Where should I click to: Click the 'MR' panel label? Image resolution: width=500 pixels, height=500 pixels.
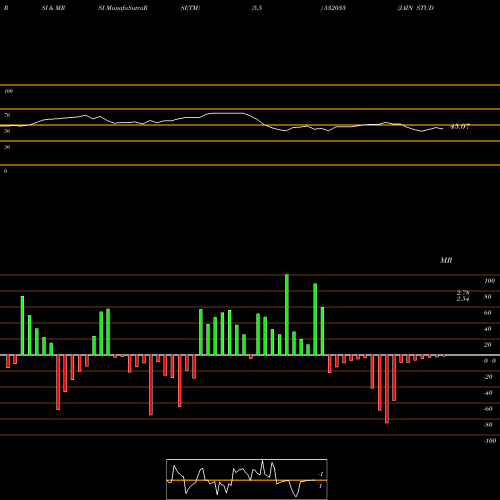pyautogui.click(x=446, y=260)
